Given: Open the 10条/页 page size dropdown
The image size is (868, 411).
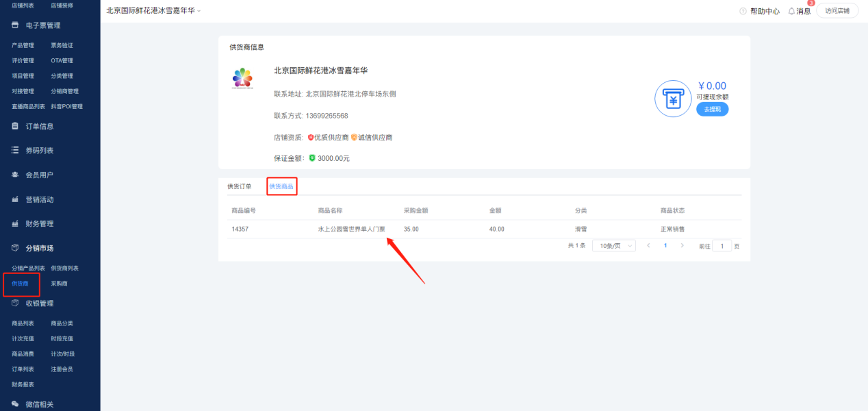Looking at the screenshot, I should point(613,246).
